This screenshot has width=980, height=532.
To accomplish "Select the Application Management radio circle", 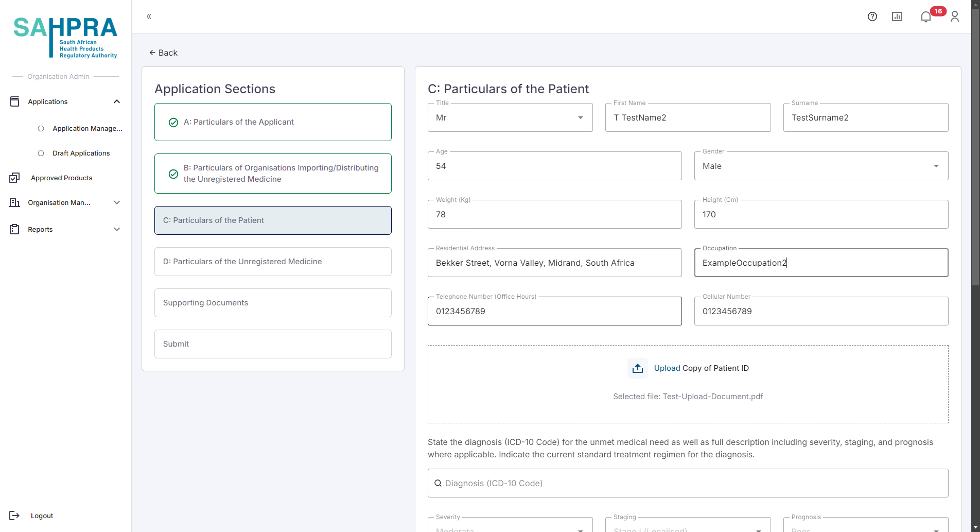I will (x=41, y=128).
